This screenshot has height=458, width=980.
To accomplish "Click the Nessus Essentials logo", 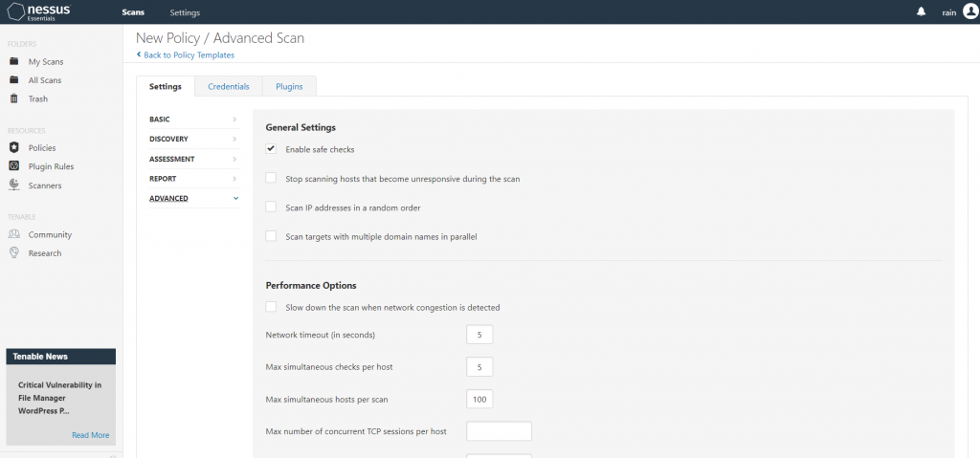I will 38,11.
